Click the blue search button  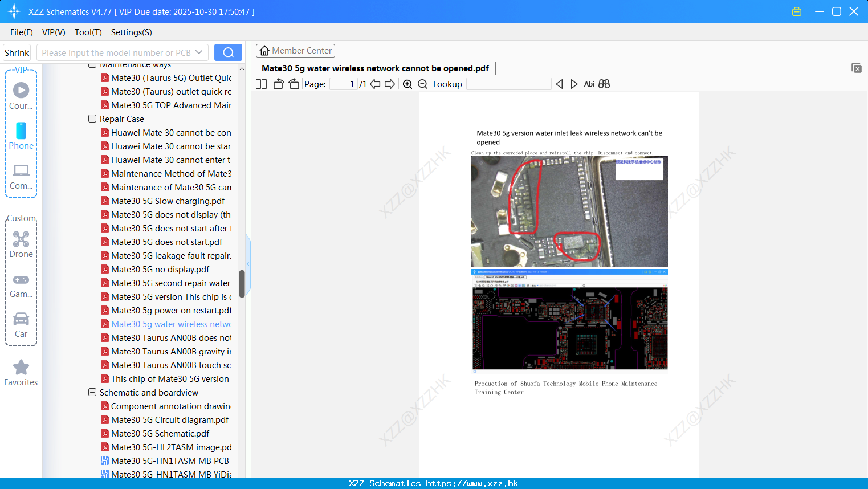(x=228, y=52)
